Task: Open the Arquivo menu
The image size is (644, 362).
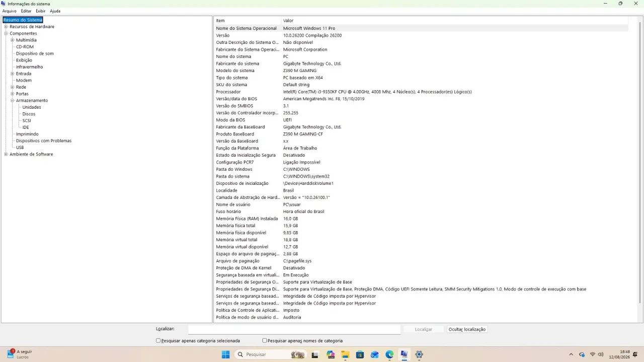Action: (x=9, y=11)
